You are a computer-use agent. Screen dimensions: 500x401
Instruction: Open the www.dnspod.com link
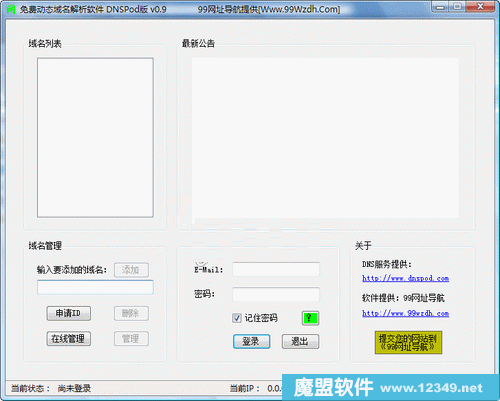[x=405, y=278]
